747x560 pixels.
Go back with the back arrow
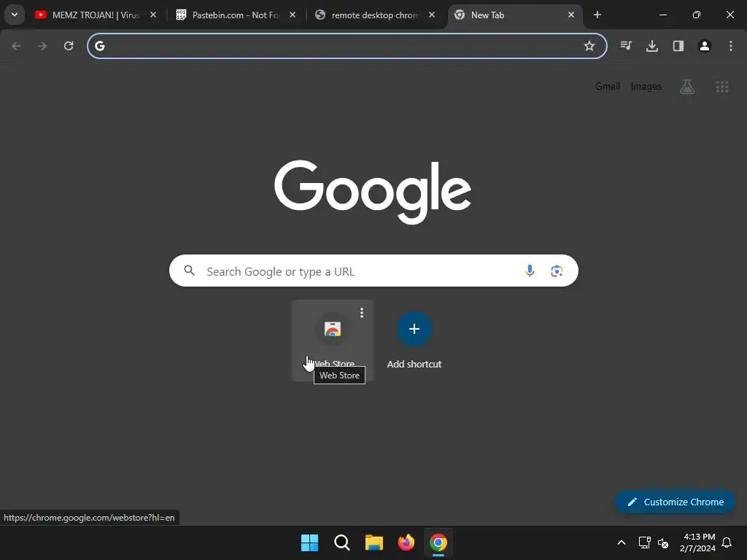pos(16,46)
